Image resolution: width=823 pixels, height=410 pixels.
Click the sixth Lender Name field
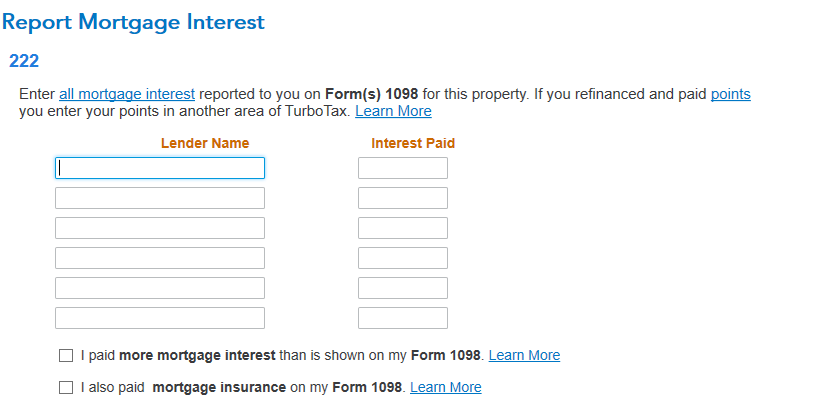160,318
